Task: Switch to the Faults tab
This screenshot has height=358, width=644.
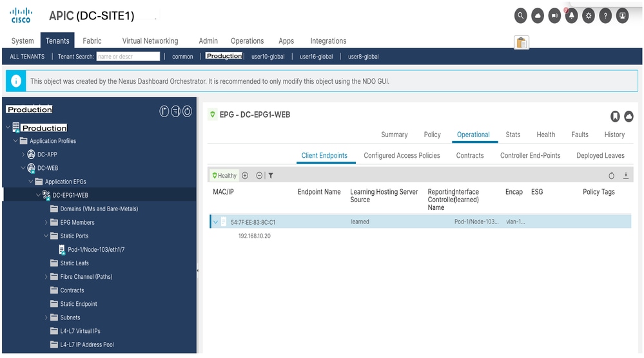Action: [x=580, y=135]
